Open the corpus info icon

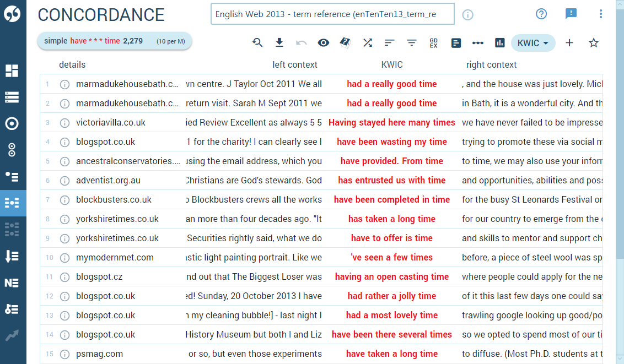pyautogui.click(x=467, y=15)
